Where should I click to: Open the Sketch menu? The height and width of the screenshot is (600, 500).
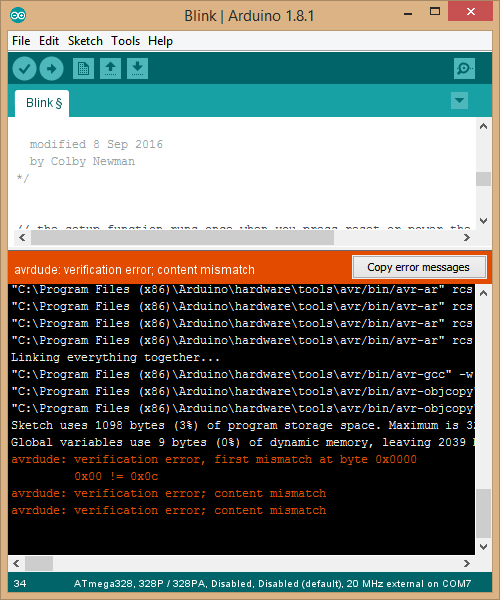pyautogui.click(x=85, y=41)
